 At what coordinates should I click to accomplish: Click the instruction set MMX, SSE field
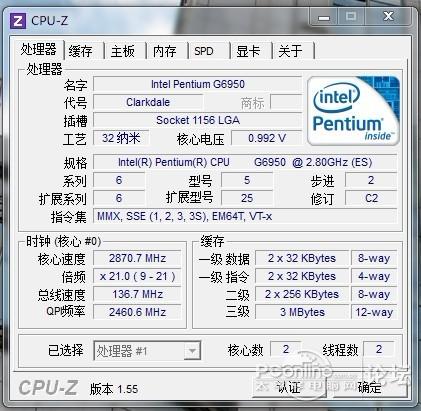245,216
